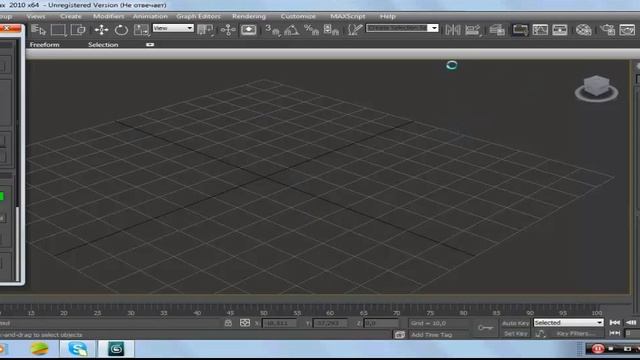Activate the Select and Move tool
The image size is (640, 360).
[101, 30]
